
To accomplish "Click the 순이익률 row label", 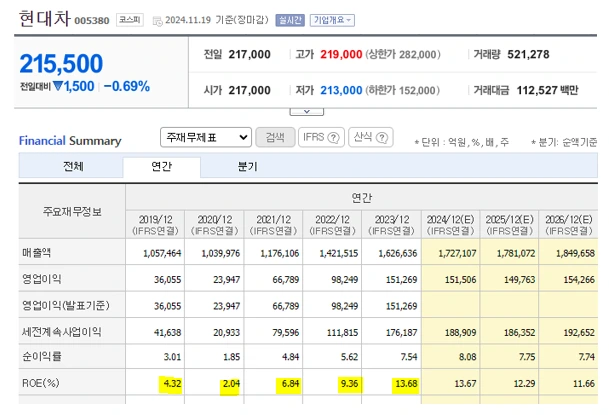I will point(42,356).
